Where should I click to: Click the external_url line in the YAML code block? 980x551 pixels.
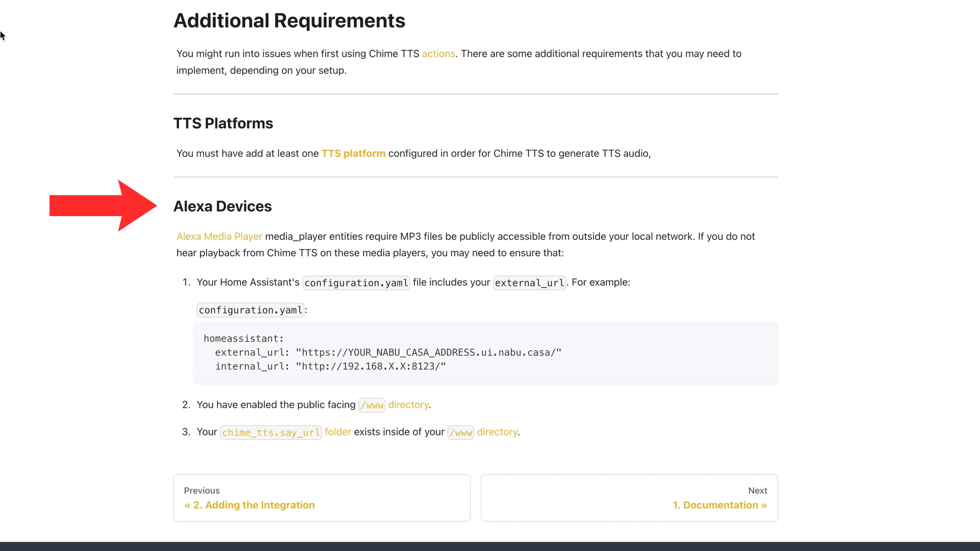click(388, 353)
